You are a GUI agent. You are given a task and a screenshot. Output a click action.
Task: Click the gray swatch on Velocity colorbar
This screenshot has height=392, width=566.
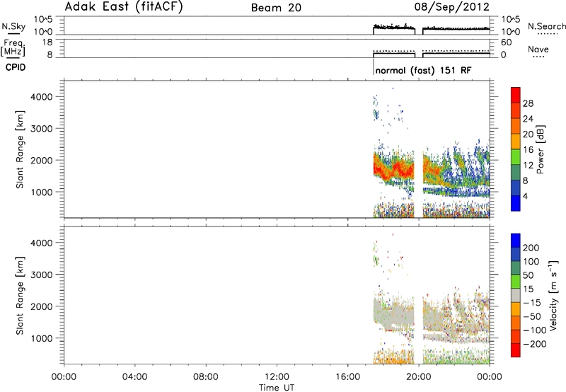(x=516, y=296)
